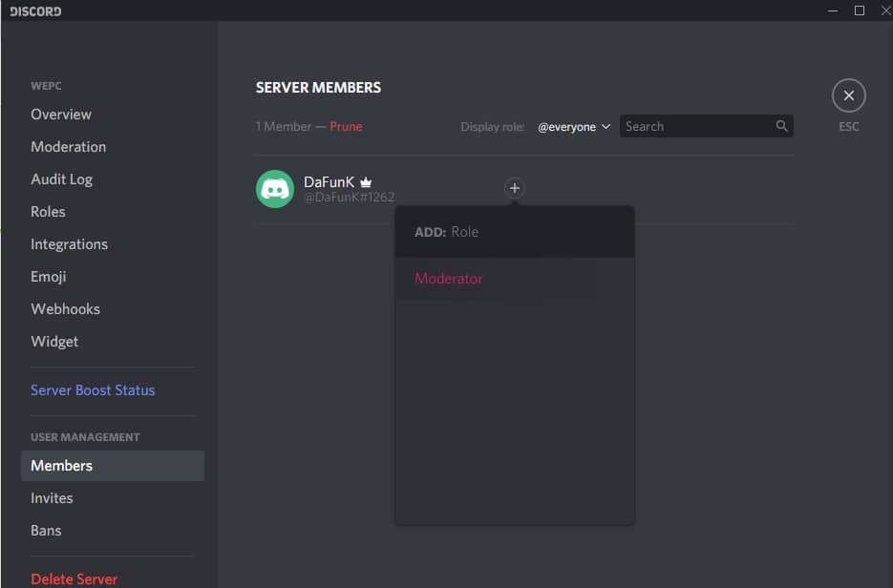893x588 pixels.
Task: Open the Widget settings page
Action: (x=54, y=342)
